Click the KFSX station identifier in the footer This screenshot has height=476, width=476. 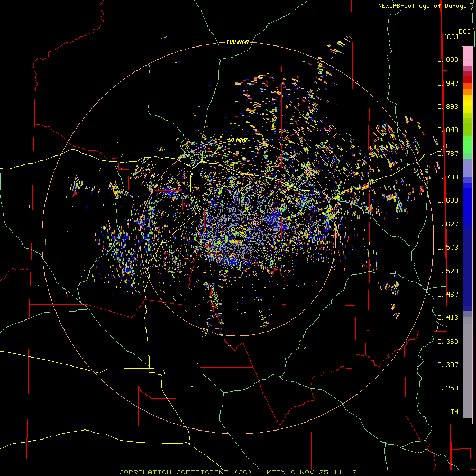pyautogui.click(x=276, y=472)
